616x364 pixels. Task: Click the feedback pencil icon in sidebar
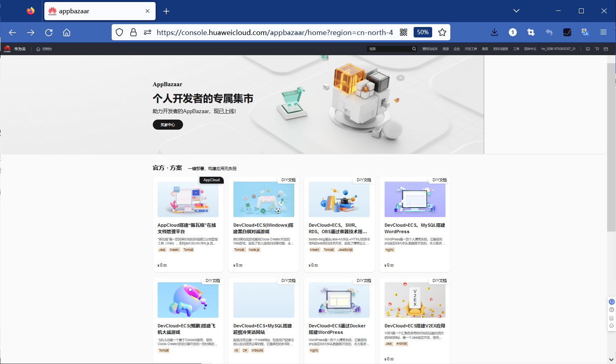click(611, 318)
